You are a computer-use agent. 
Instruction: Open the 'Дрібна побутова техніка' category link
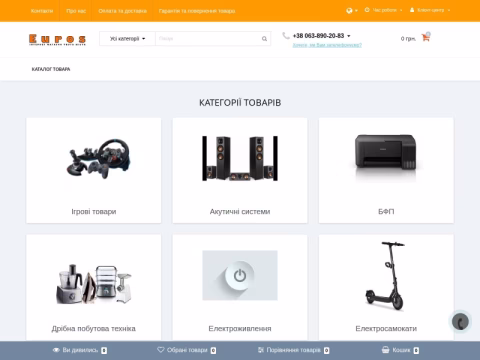tap(94, 329)
